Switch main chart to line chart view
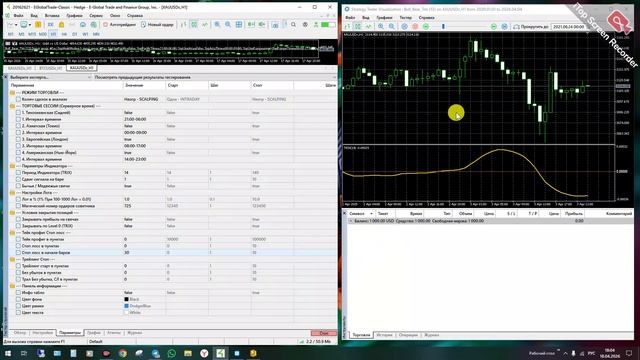 [204, 24]
